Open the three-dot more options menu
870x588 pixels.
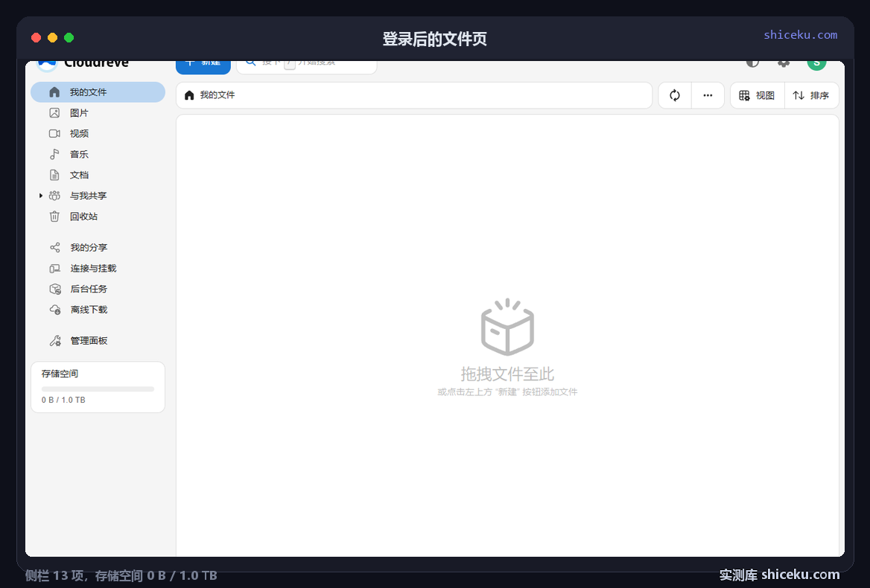[708, 95]
